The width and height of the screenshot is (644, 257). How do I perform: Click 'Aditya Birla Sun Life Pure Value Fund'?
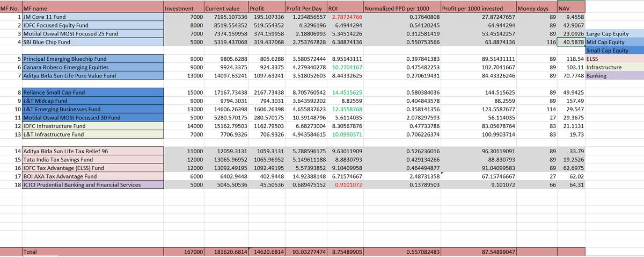pyautogui.click(x=93, y=76)
